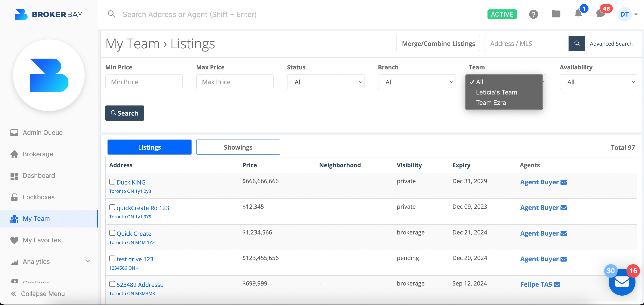Check the quickCreate Rd 123 listing checkbox
Screen dimensions: 644x305
point(112,207)
